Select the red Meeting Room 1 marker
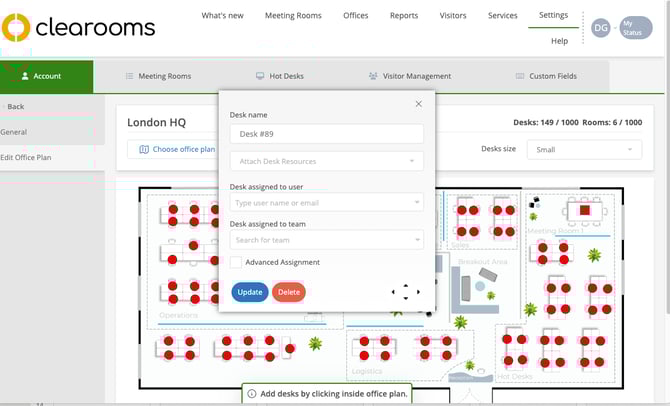This screenshot has height=406, width=670. 585,211
